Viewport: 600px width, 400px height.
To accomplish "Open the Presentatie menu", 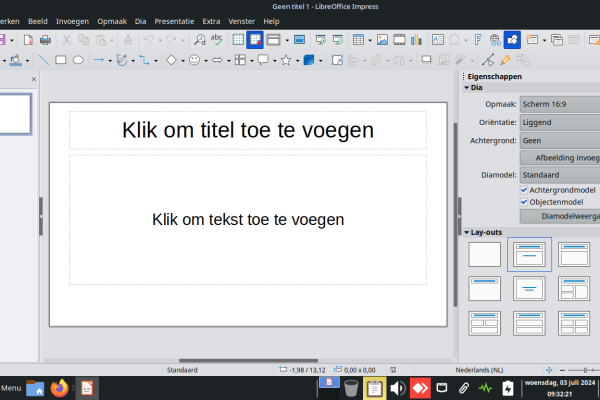I will (176, 20).
